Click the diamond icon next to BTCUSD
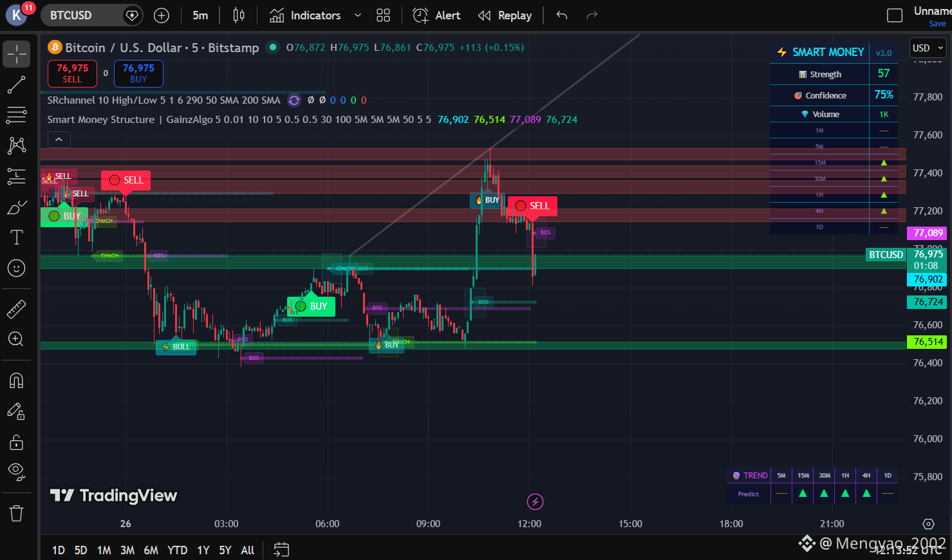 [132, 15]
